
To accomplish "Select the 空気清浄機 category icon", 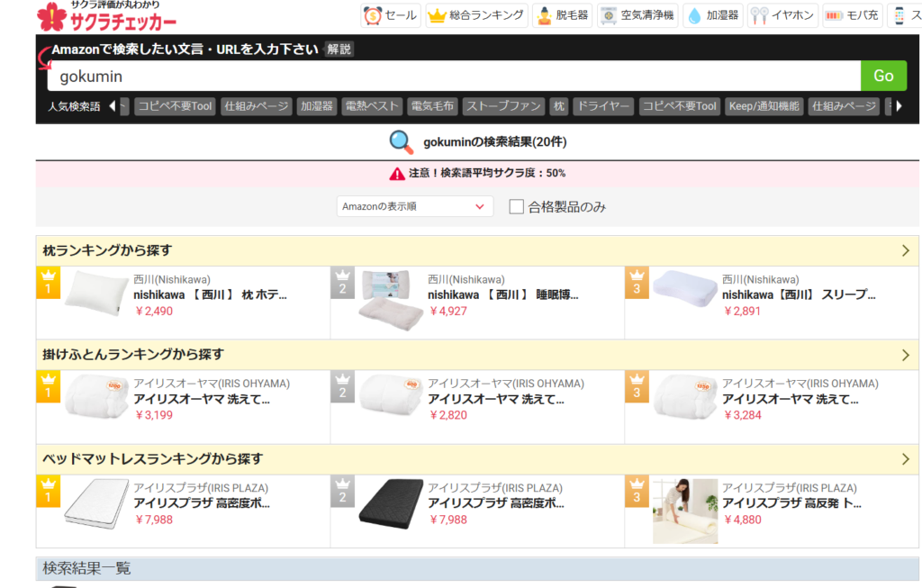I will [637, 15].
